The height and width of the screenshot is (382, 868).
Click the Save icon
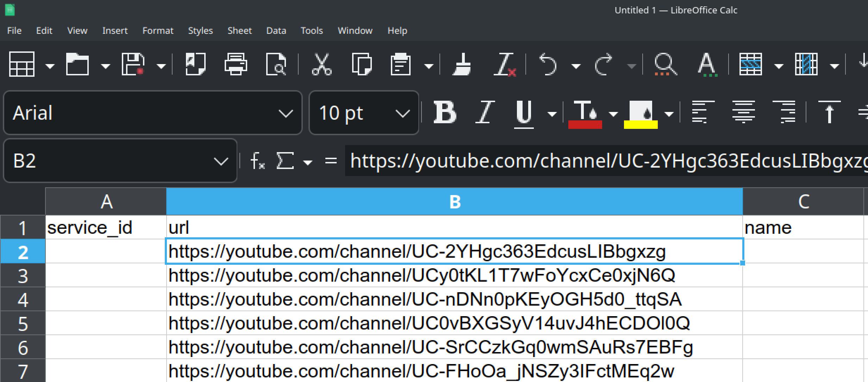tap(133, 64)
